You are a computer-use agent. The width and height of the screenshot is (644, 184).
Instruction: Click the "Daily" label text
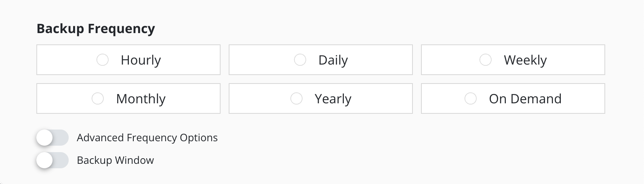pyautogui.click(x=333, y=60)
